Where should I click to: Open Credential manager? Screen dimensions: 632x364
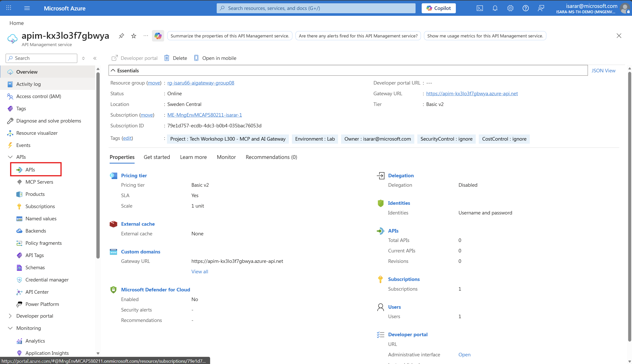pos(47,280)
